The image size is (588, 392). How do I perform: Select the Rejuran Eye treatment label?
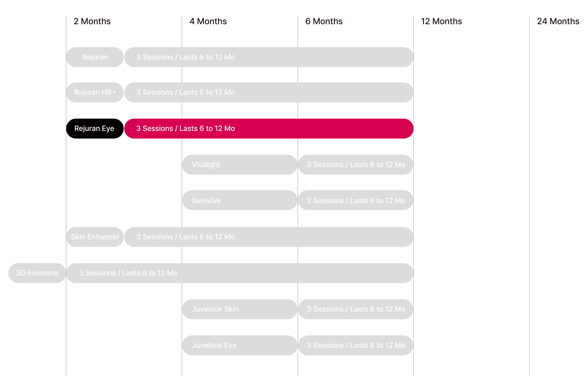pos(95,129)
